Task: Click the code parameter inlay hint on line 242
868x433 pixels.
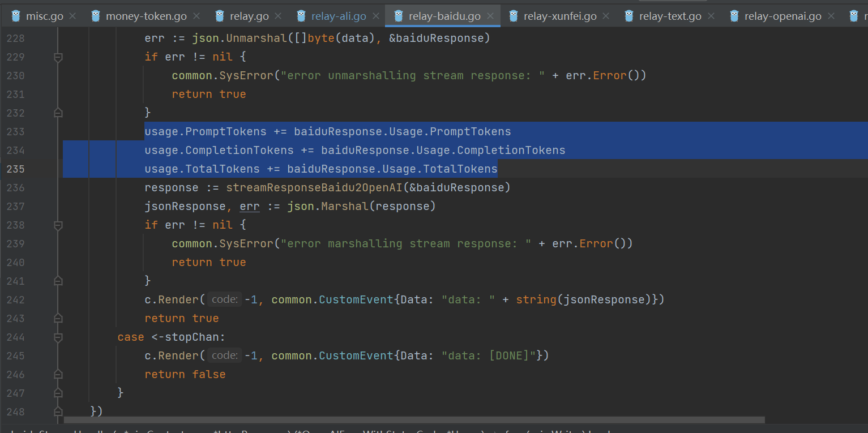Action: [224, 299]
